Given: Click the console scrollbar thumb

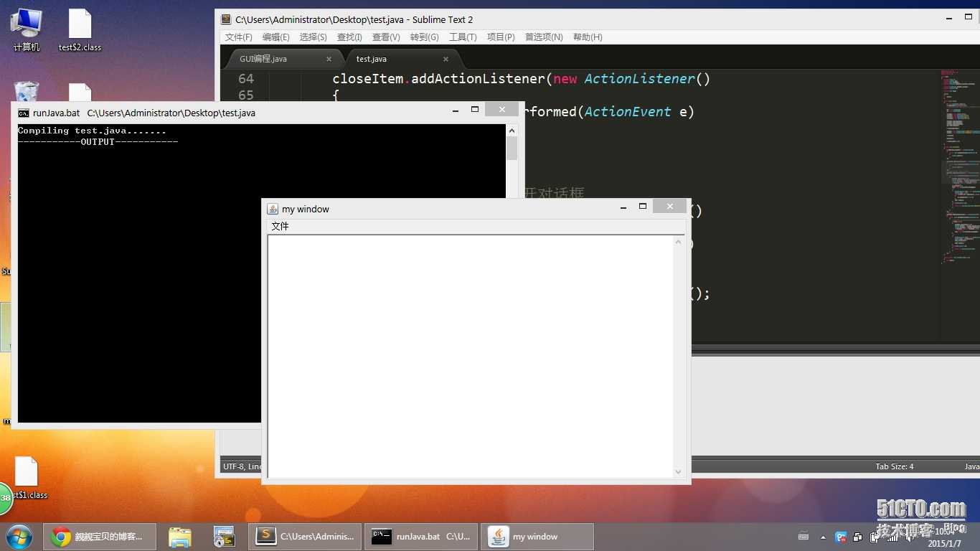Looking at the screenshot, I should pyautogui.click(x=512, y=148).
